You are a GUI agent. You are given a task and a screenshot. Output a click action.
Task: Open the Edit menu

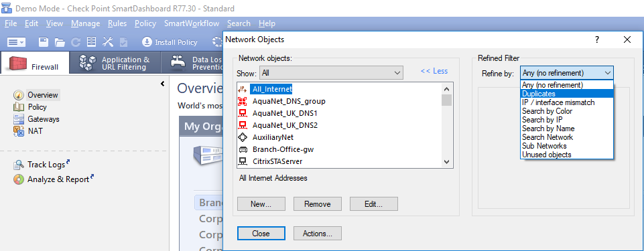31,23
